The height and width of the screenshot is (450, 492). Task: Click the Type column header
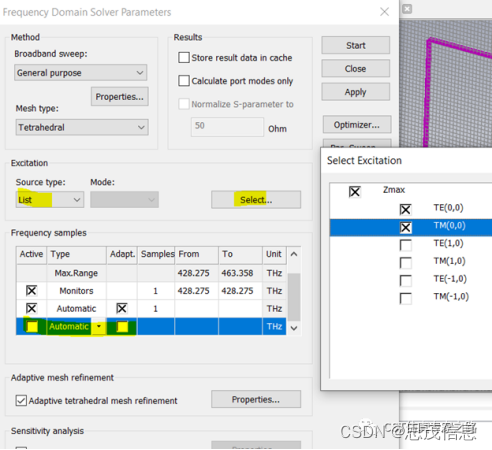[77, 254]
